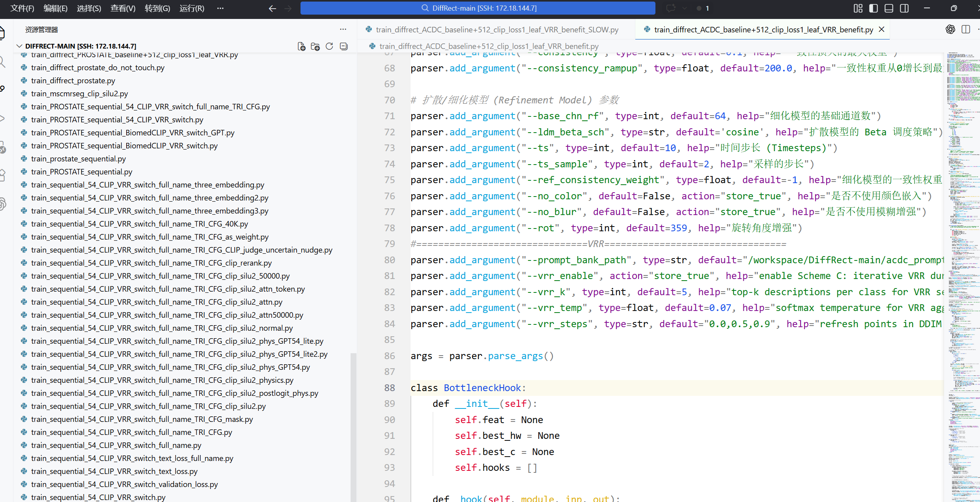Viewport: 980px width, 502px height.
Task: Collapse the DIFFRECT-MAIN folder section
Action: point(19,46)
